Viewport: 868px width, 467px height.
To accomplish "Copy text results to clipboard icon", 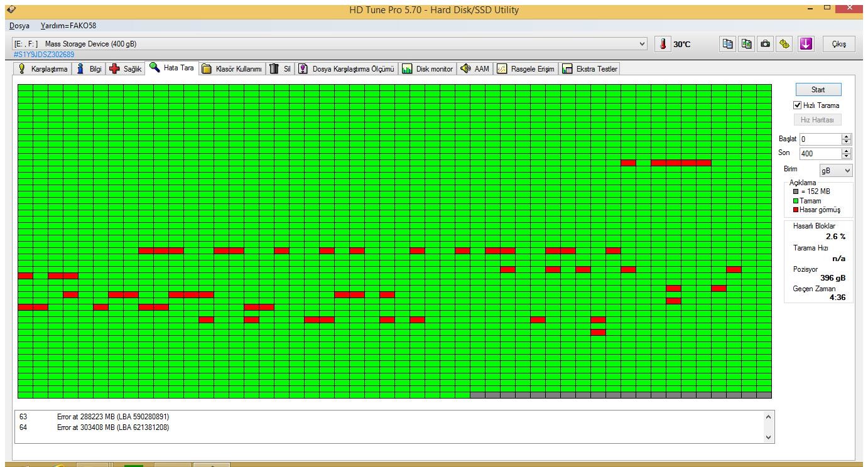I will (x=728, y=44).
